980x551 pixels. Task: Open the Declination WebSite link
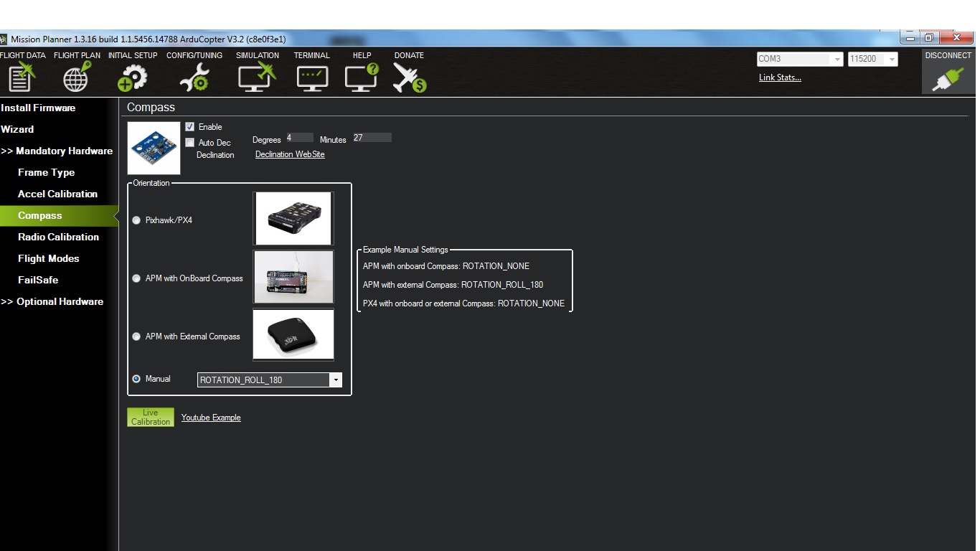pos(290,154)
